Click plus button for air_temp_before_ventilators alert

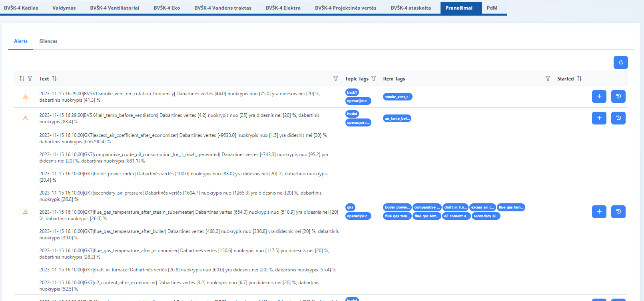click(599, 118)
